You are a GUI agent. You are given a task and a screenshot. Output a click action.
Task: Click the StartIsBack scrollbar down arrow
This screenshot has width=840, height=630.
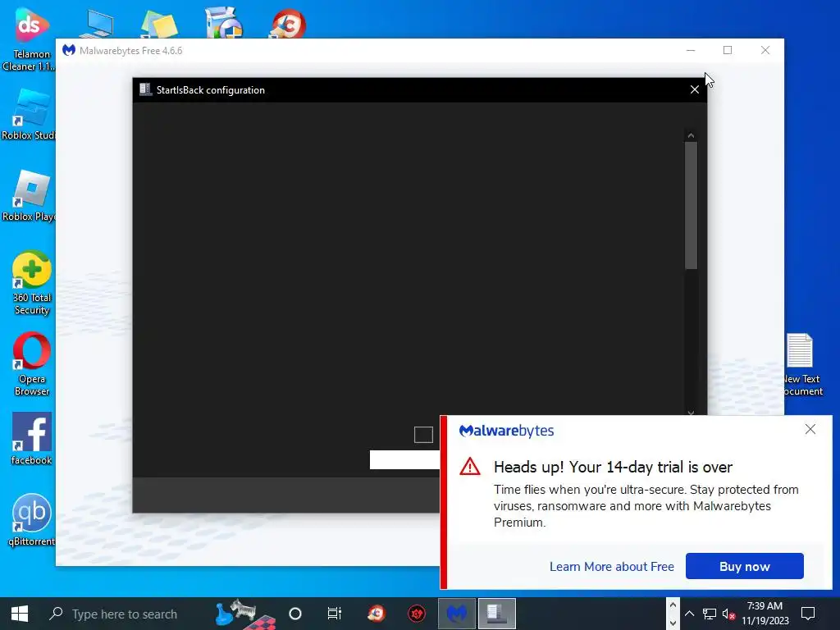point(691,412)
